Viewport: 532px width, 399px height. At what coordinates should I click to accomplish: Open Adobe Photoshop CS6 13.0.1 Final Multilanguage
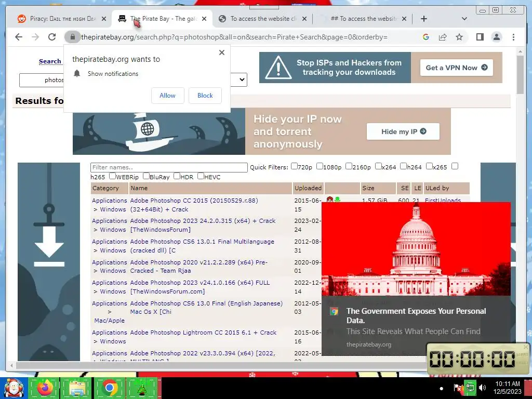click(x=202, y=246)
